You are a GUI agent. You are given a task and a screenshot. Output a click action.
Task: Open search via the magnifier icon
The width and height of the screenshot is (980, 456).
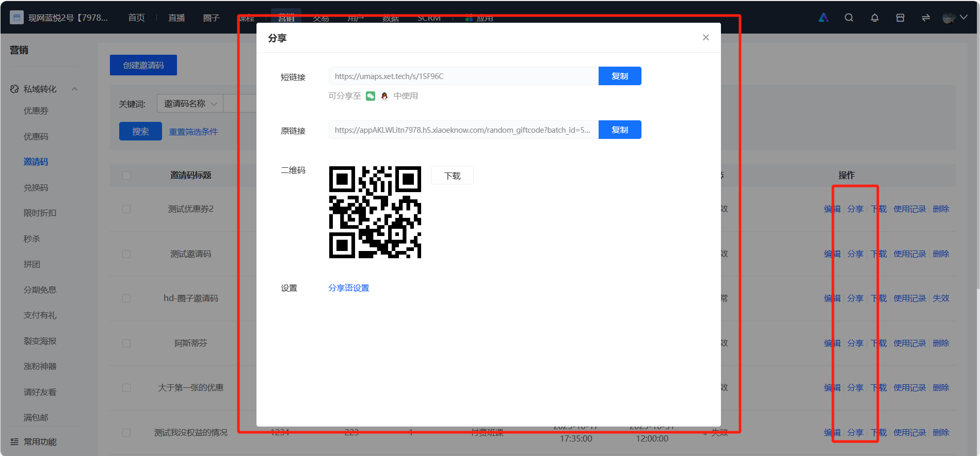pos(849,18)
